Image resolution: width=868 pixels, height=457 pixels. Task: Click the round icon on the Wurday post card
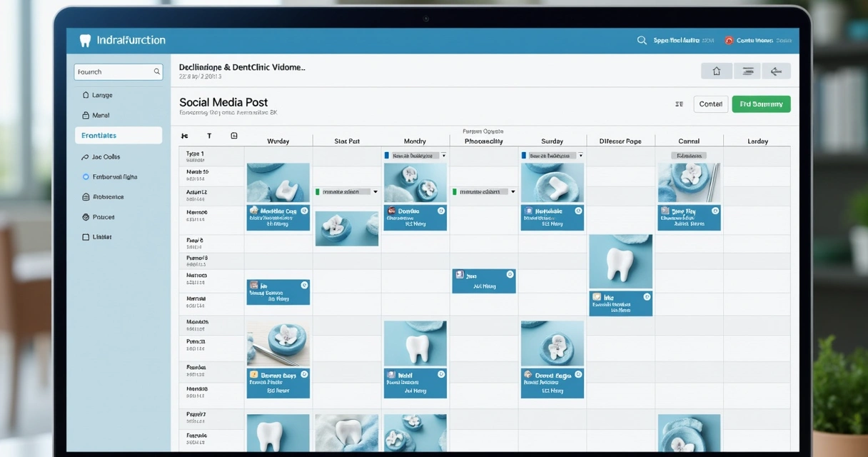[x=304, y=211]
